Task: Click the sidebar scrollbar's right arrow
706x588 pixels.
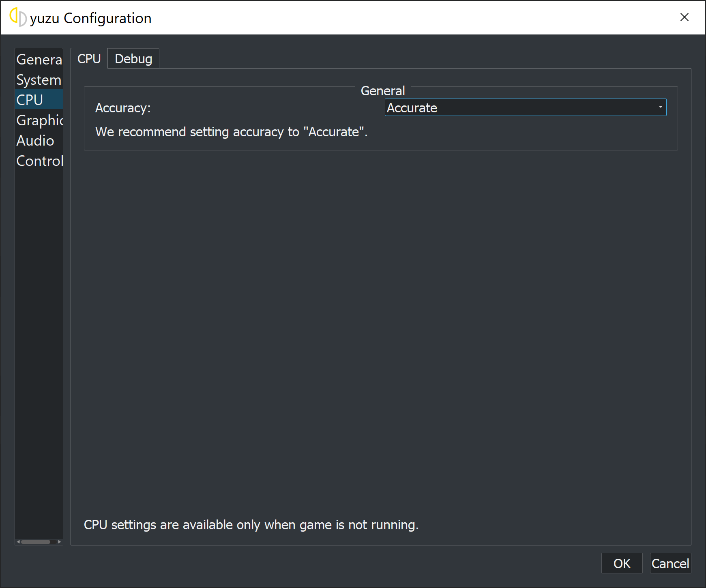Action: pyautogui.click(x=59, y=542)
